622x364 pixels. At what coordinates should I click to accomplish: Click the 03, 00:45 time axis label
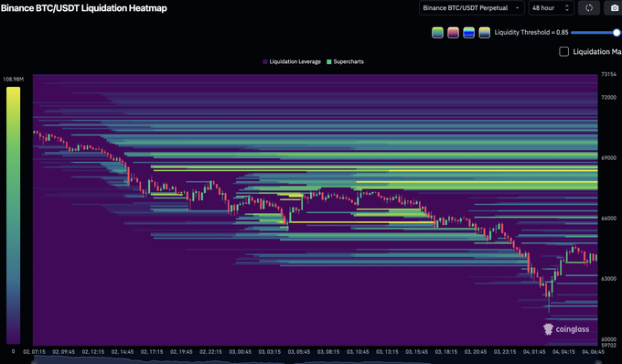(x=240, y=352)
